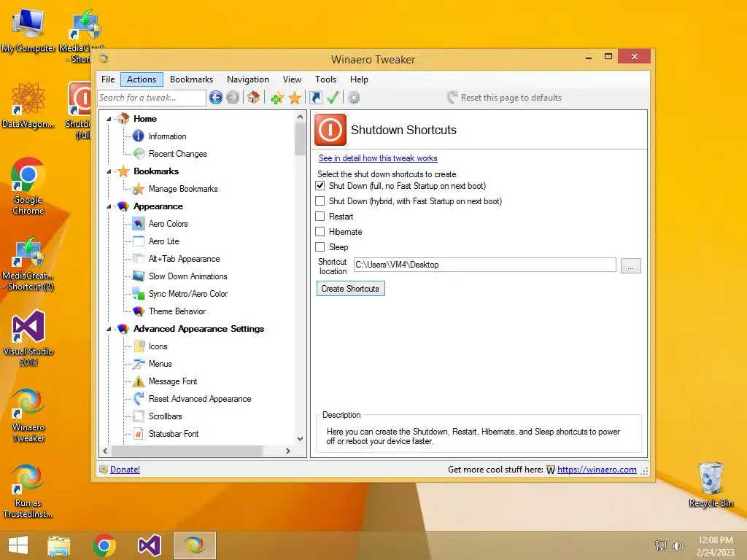Click the Donate! link
Screen dimensions: 747x560
tap(125, 470)
